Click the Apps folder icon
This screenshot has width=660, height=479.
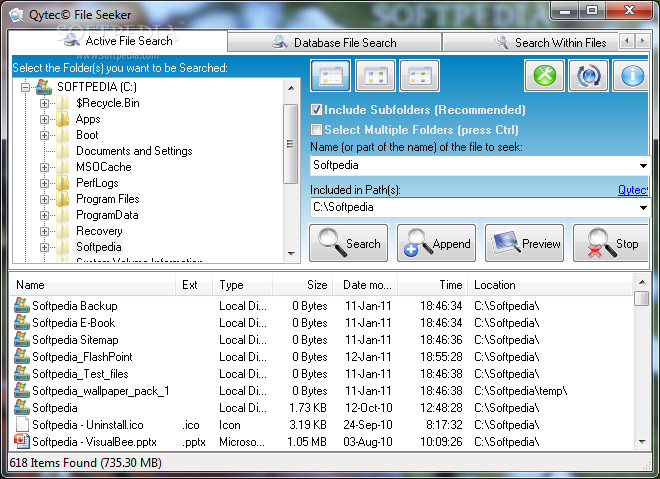coord(63,119)
